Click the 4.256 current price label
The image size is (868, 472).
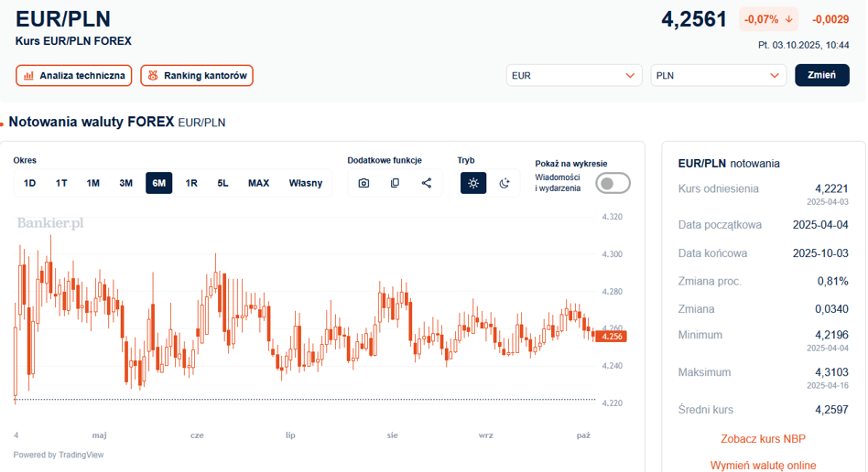tap(611, 337)
